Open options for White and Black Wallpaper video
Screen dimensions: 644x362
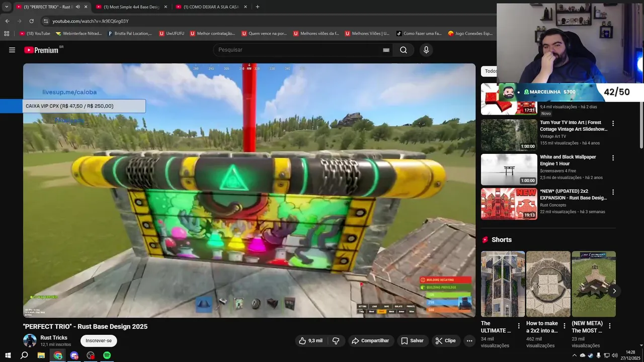point(613,158)
